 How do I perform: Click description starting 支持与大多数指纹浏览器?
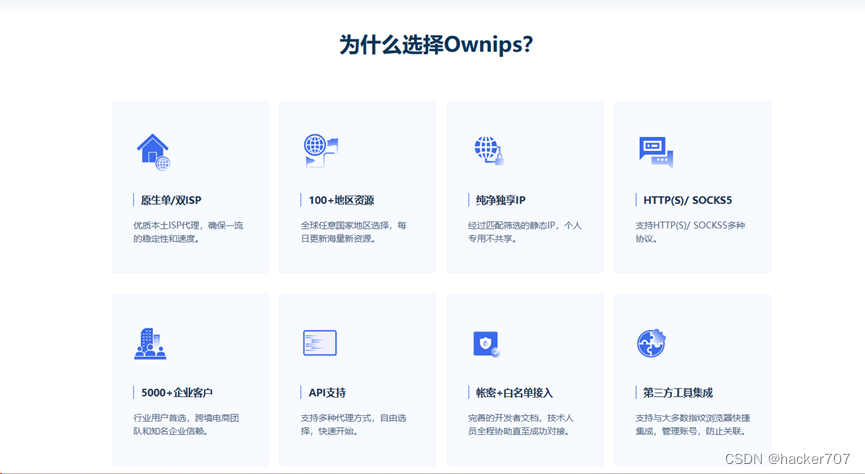pos(693,425)
